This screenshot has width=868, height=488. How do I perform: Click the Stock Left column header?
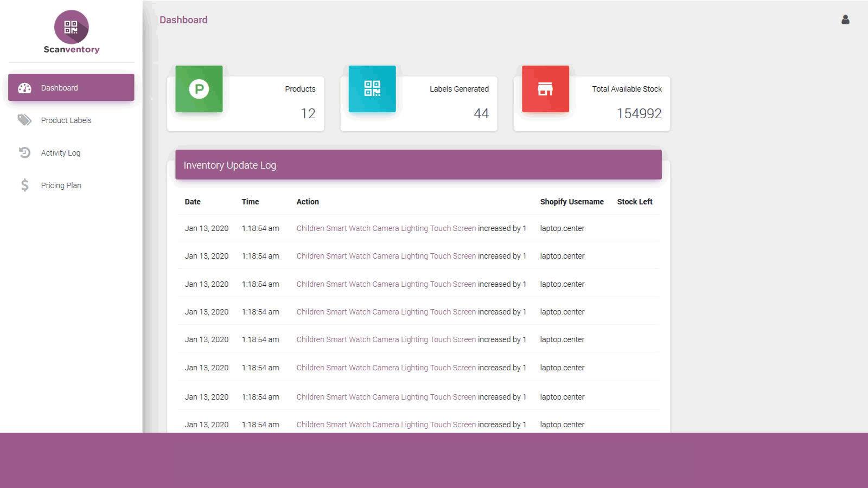point(635,202)
